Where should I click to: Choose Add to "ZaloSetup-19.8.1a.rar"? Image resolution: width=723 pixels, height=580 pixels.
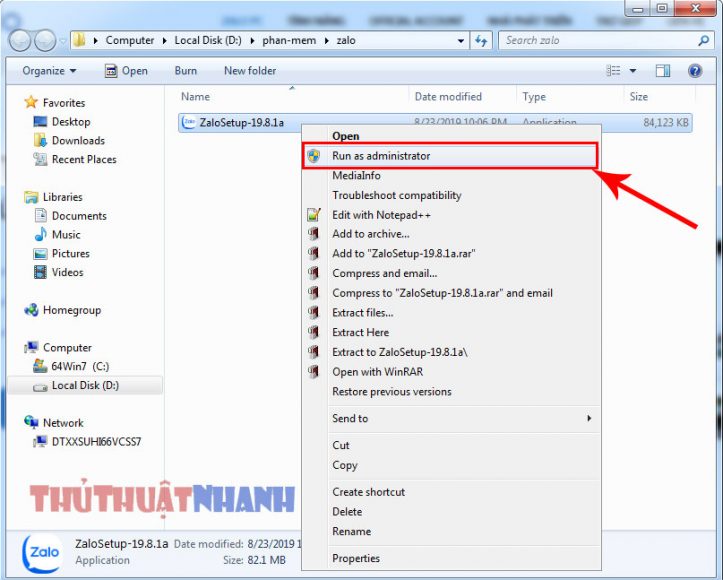[x=451, y=253]
